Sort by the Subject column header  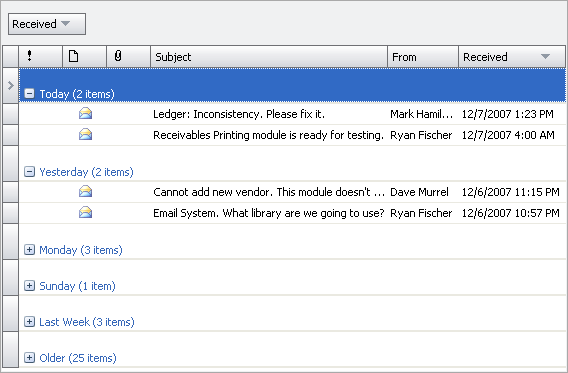click(269, 56)
